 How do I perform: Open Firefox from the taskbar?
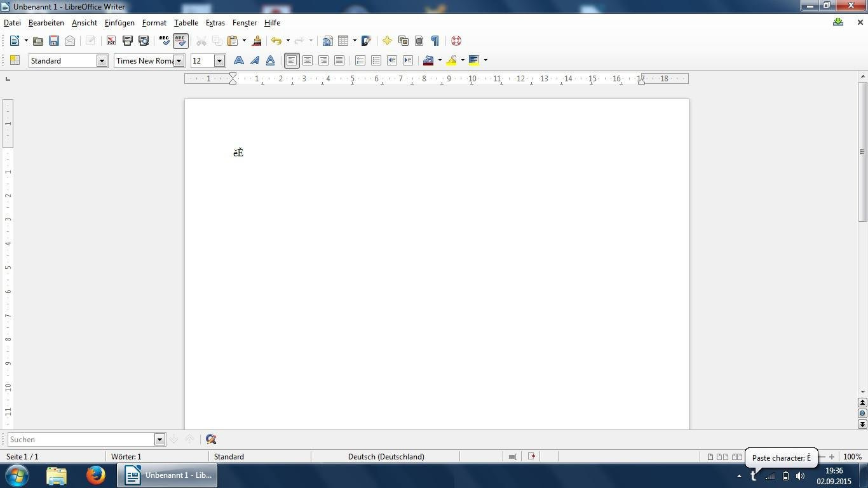96,475
